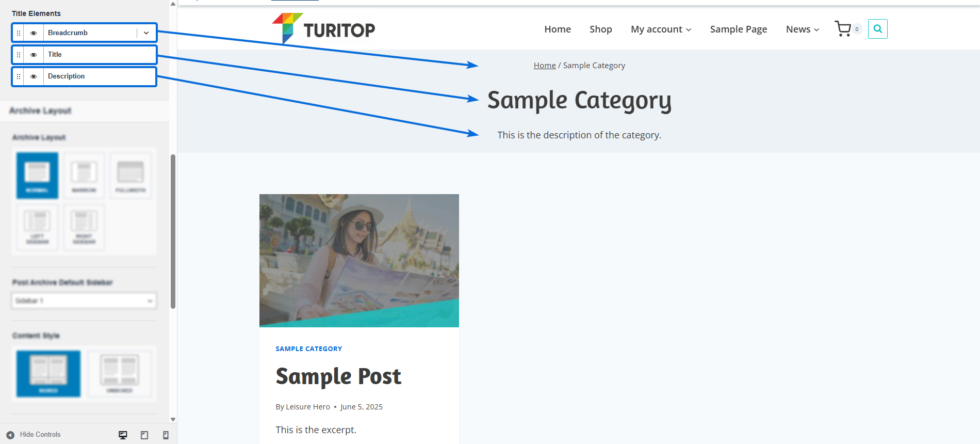Click the Home breadcrumb link
This screenshot has width=980, height=444.
(544, 66)
